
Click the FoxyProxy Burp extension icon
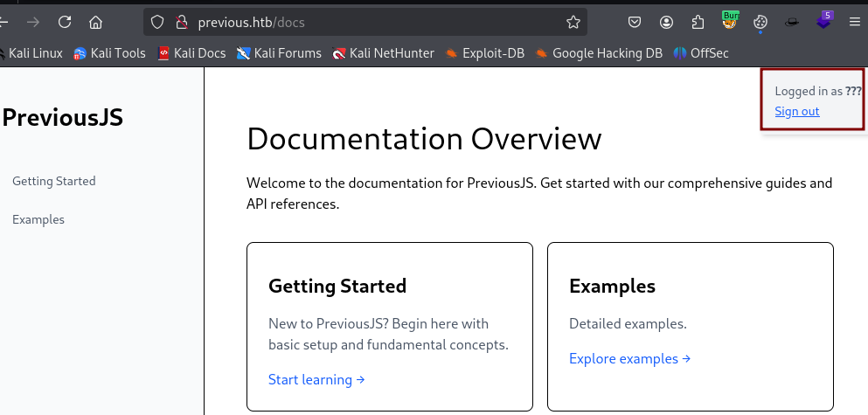point(730,20)
